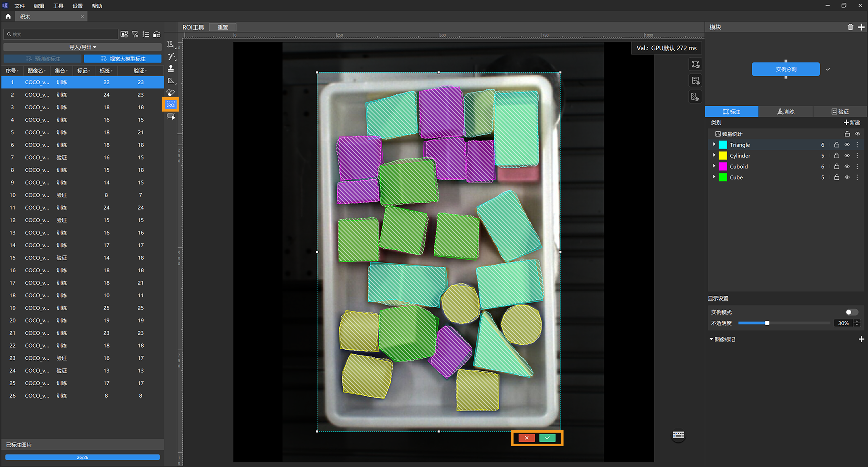
Task: Open the 导入/导出 dropdown
Action: coord(82,47)
